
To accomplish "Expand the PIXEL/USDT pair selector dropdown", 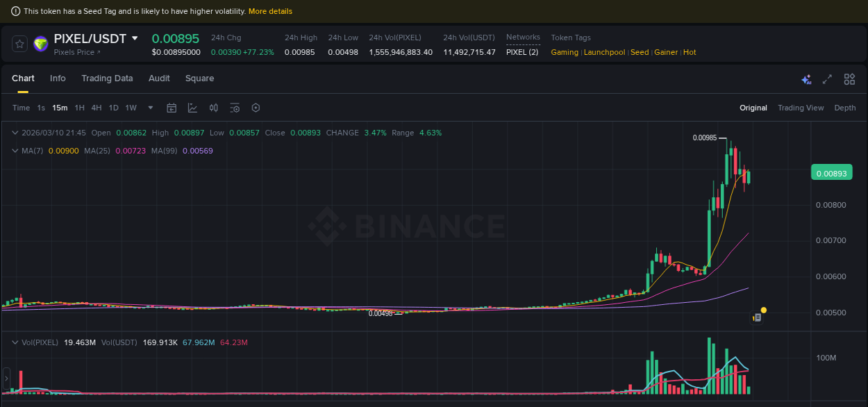I will [x=134, y=38].
